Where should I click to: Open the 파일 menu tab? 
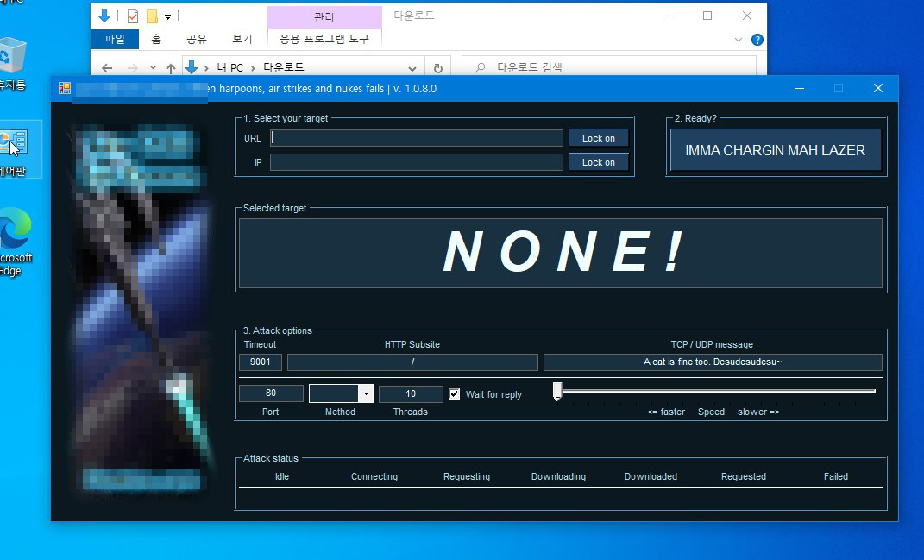point(114,39)
